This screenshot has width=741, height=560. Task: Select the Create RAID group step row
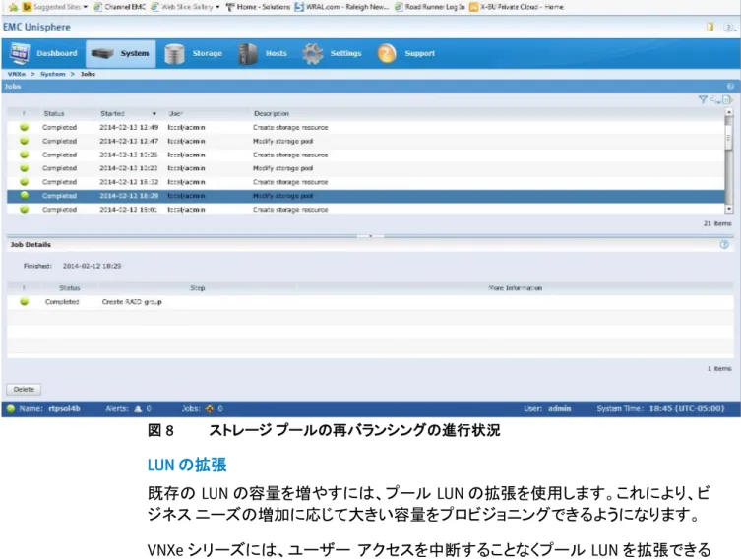[370, 302]
